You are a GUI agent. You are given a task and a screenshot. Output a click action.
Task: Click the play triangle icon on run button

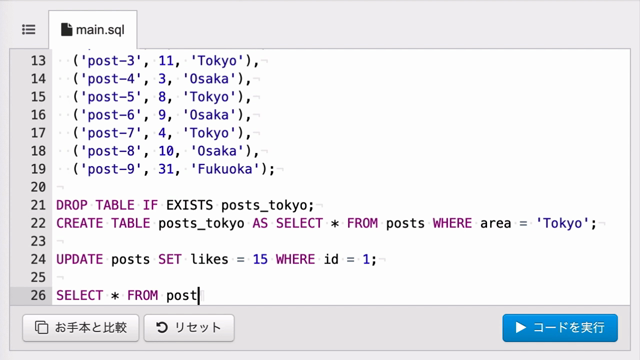click(x=520, y=327)
